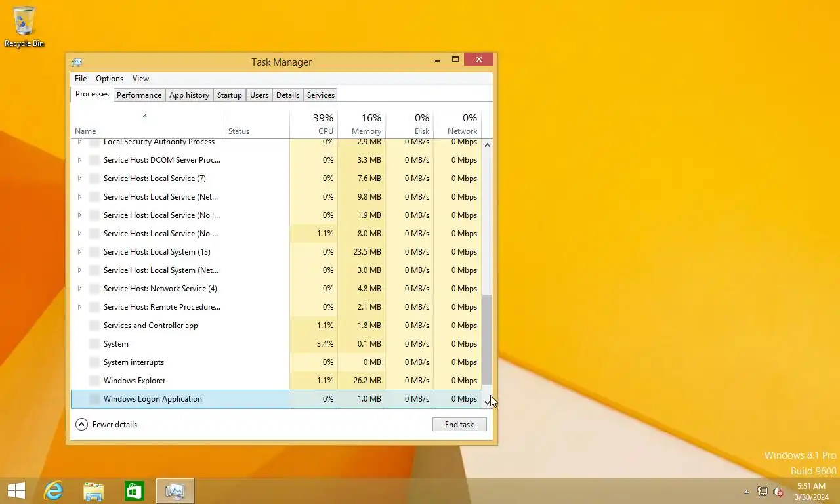
Task: Expand Service Host: DCOM Server Process
Action: pyautogui.click(x=79, y=160)
